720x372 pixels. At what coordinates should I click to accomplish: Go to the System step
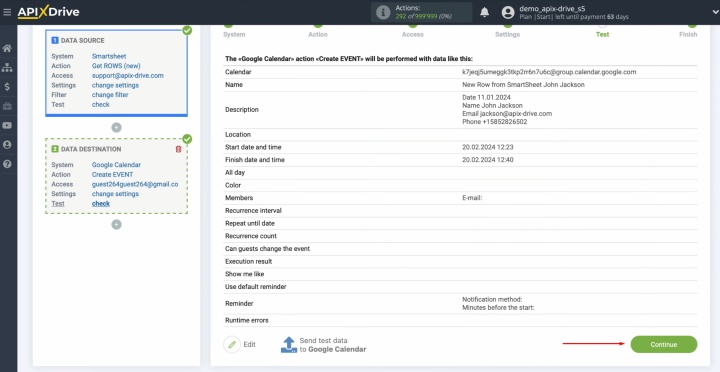click(x=234, y=34)
